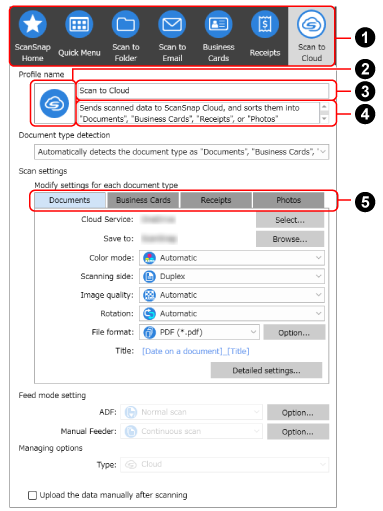Click the Rotation Automatic icon
The width and height of the screenshot is (383, 511).
coord(149,314)
